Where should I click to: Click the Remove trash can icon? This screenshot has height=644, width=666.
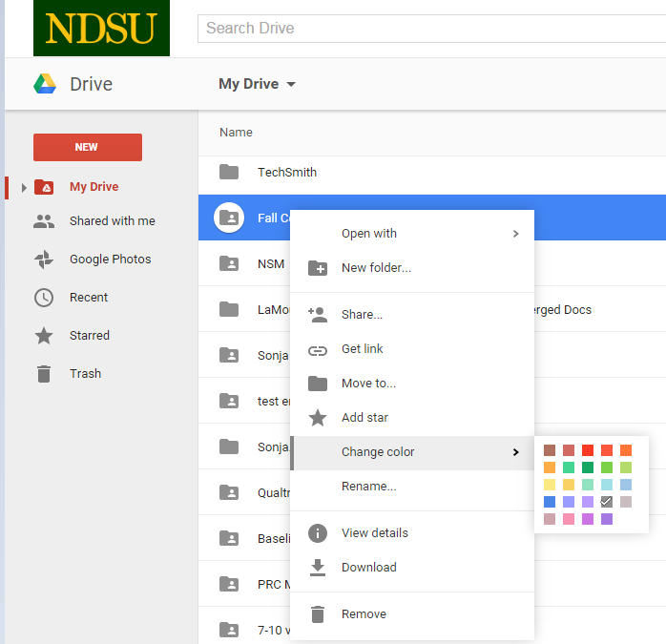(318, 614)
